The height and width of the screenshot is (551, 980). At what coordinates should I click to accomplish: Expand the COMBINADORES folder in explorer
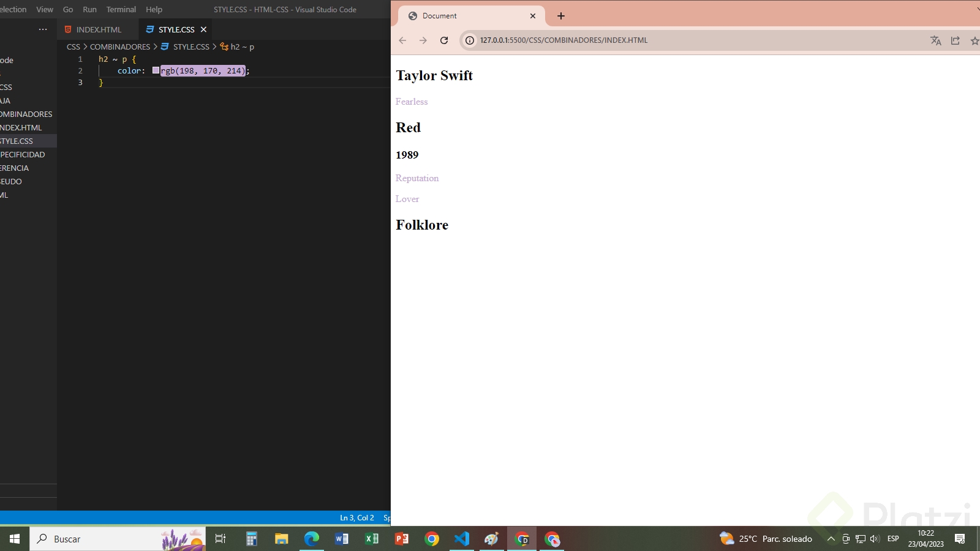tap(28, 114)
